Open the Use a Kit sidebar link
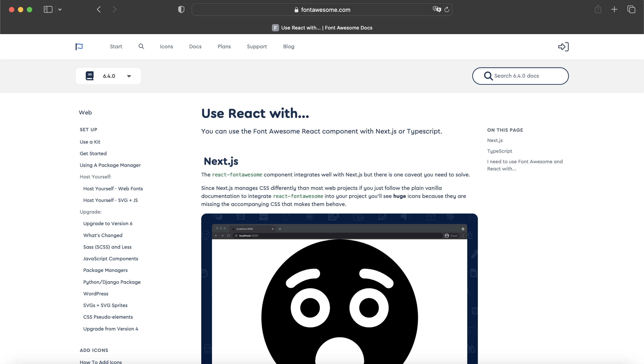Viewport: 644px width, 364px height. pyautogui.click(x=90, y=142)
